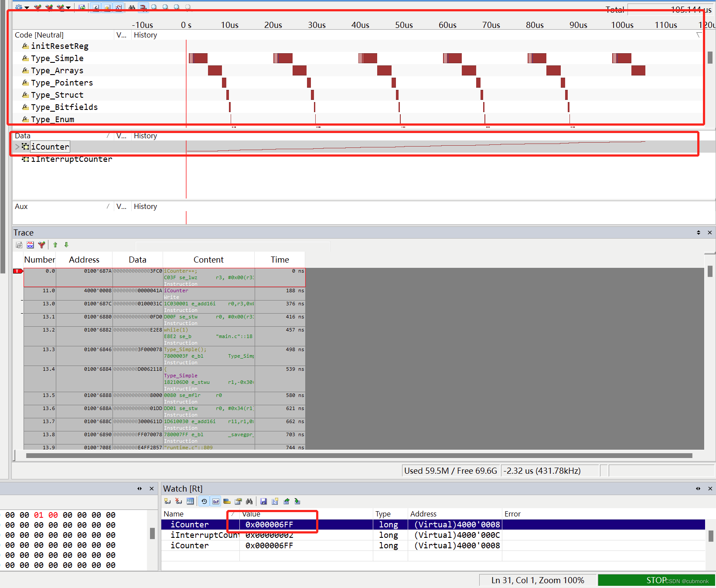Click the binoculars search icon in Watch toolbar
Viewport: 716px width, 588px height.
(x=249, y=502)
